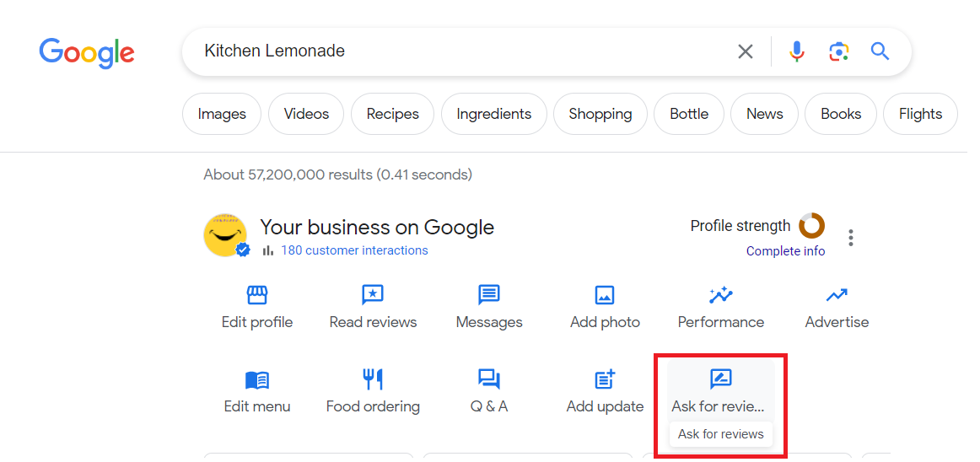This screenshot has height=462, width=980.
Task: Click the Advertise trending arrow icon
Action: [x=837, y=294]
